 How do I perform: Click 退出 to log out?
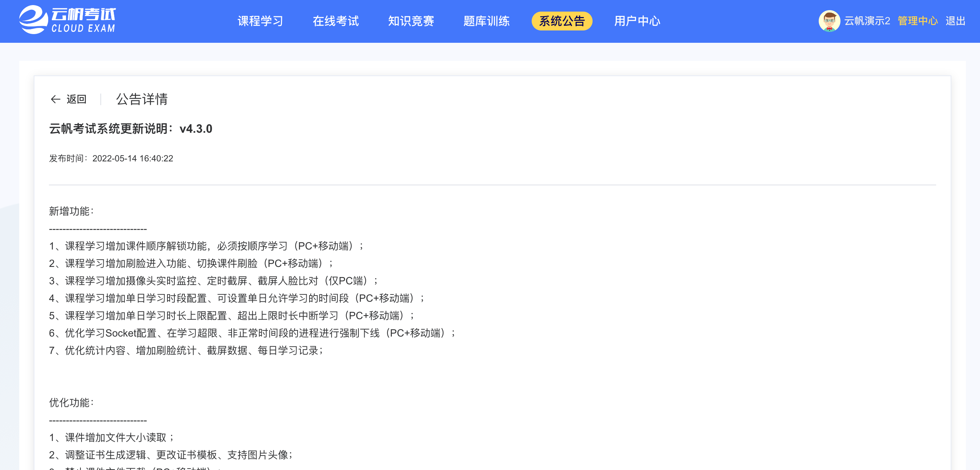(955, 21)
